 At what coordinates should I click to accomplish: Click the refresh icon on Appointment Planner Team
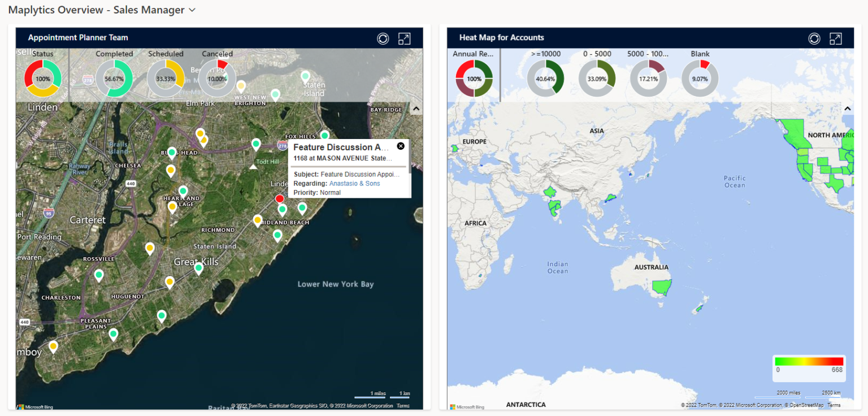coord(383,38)
